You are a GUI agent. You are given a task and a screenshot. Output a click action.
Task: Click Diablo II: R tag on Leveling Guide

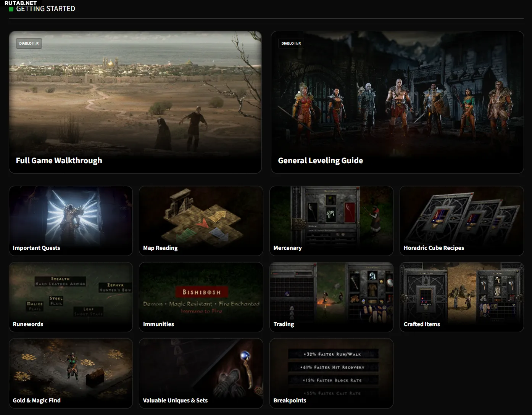[x=291, y=43]
